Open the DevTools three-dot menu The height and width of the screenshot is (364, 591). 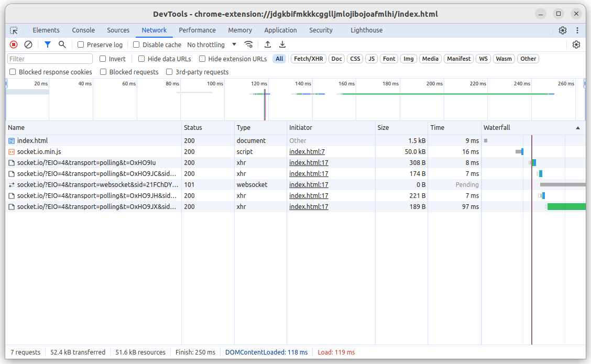point(577,30)
